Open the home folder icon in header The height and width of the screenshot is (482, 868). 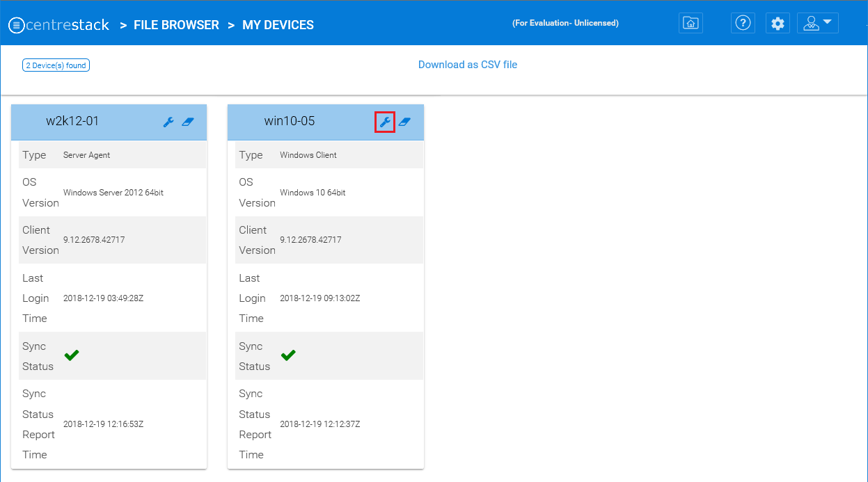pyautogui.click(x=691, y=23)
